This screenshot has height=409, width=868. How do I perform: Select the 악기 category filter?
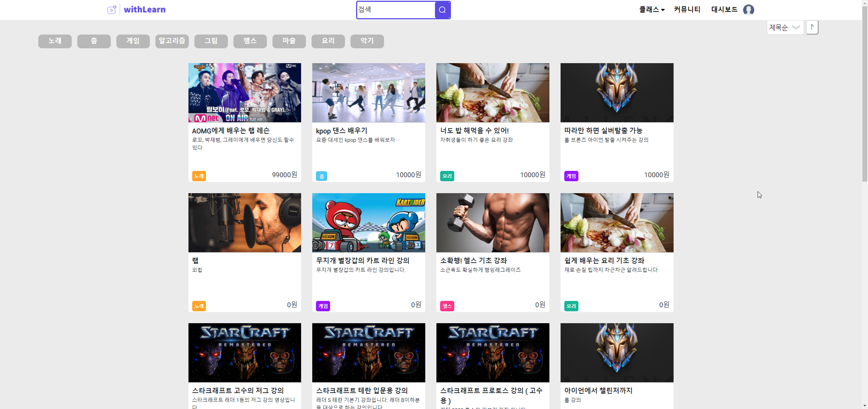point(367,41)
